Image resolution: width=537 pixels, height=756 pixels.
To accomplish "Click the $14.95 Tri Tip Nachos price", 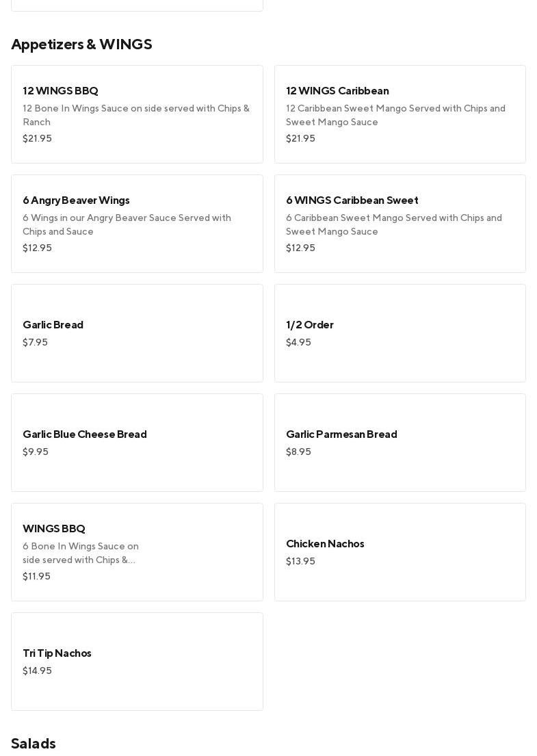I will 37,671.
